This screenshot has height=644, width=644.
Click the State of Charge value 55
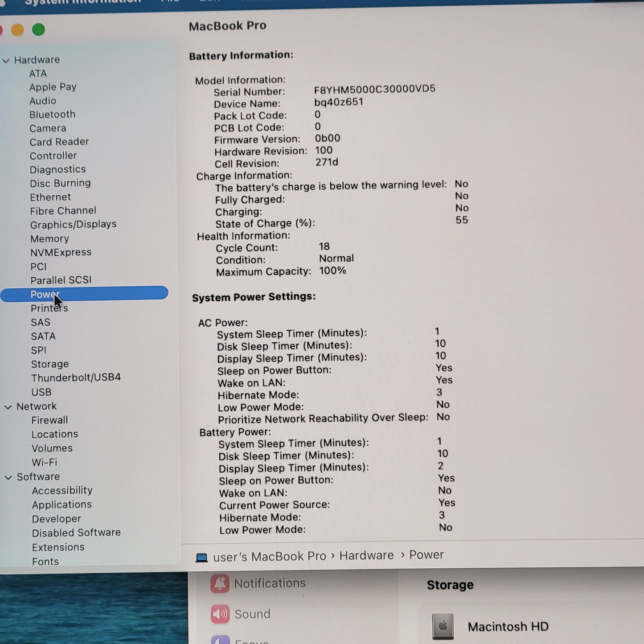(462, 220)
